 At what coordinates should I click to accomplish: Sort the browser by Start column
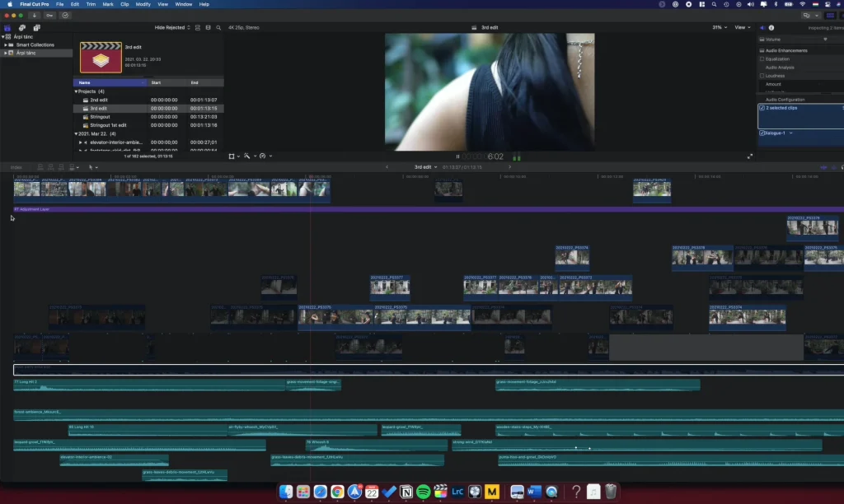(x=168, y=83)
